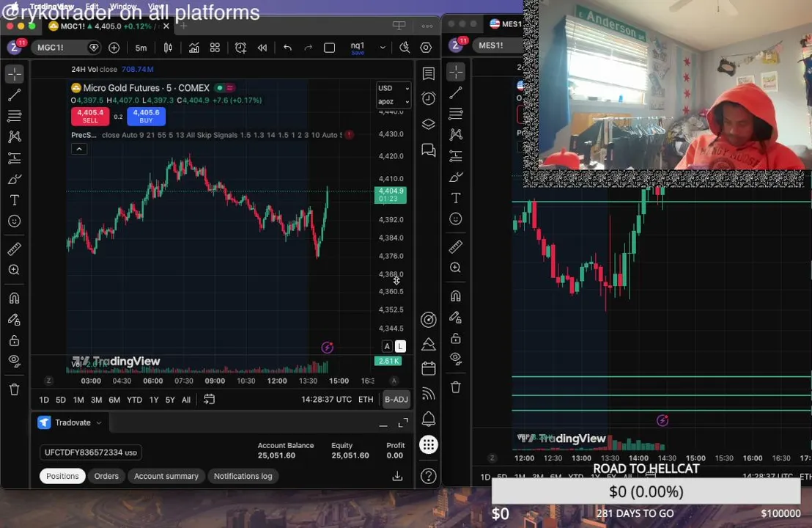This screenshot has width=812, height=528.
Task: Toggle the ETH session setting
Action: 366,400
